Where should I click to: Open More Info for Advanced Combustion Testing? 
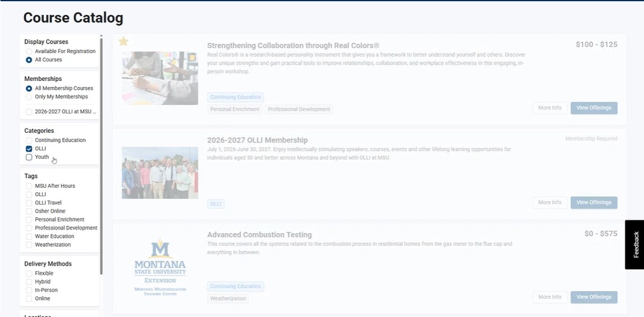549,297
